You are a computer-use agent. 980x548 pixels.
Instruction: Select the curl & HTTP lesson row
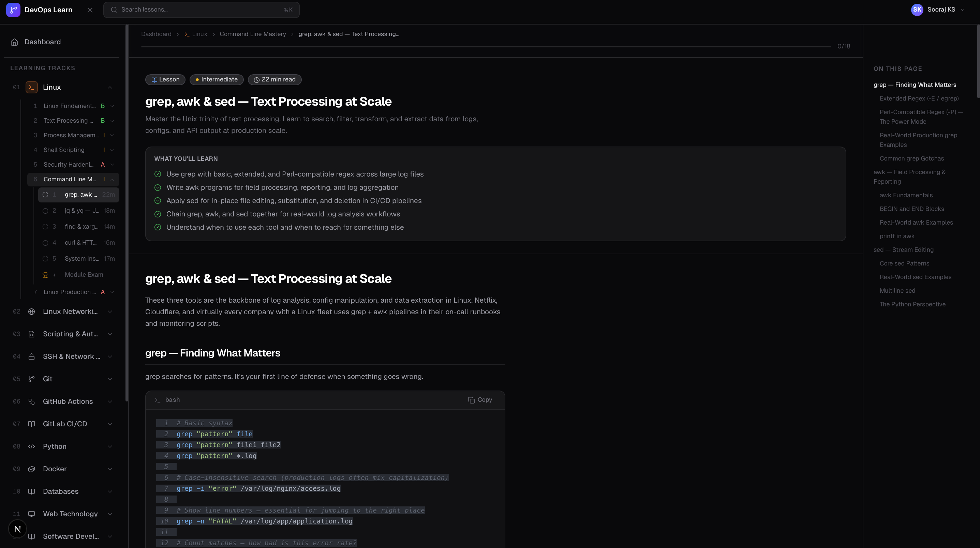78,243
